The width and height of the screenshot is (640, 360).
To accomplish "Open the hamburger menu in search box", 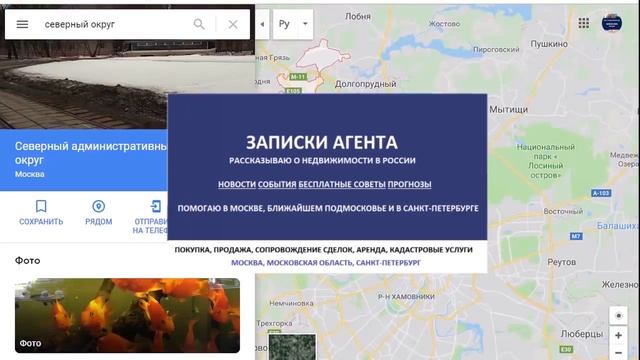I will 22,24.
